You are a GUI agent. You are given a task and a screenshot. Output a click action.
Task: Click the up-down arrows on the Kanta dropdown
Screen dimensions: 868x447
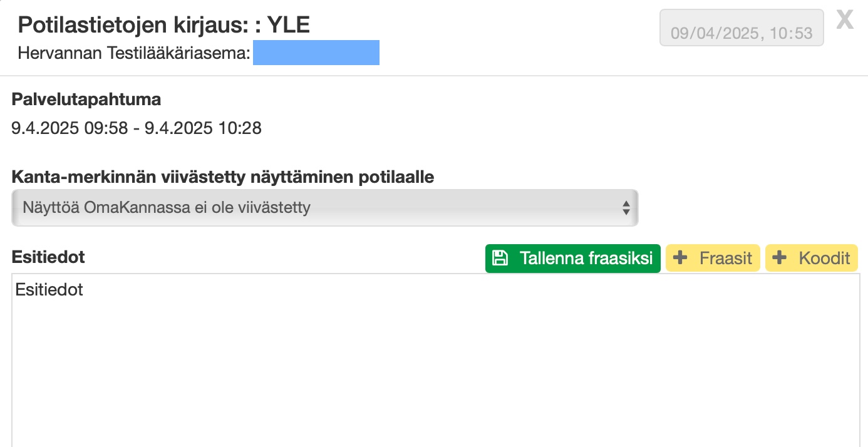click(626, 208)
